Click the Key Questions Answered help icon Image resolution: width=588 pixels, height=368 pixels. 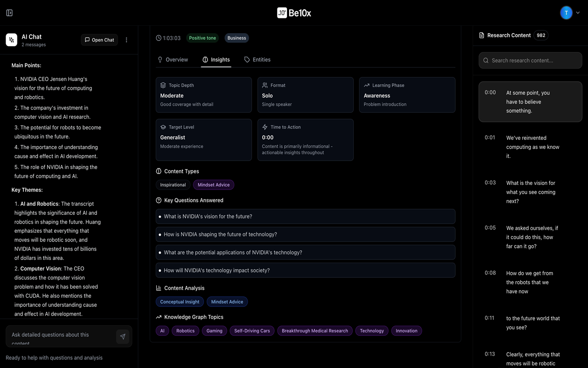click(x=158, y=200)
